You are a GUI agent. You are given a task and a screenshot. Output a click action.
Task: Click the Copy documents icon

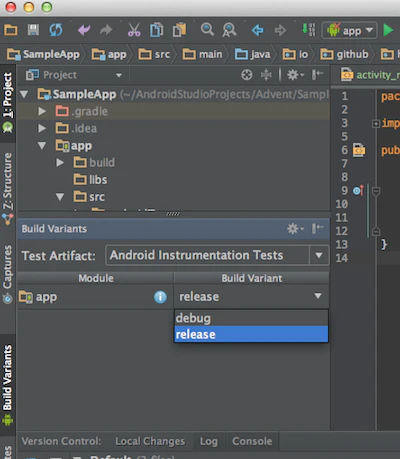(156, 30)
